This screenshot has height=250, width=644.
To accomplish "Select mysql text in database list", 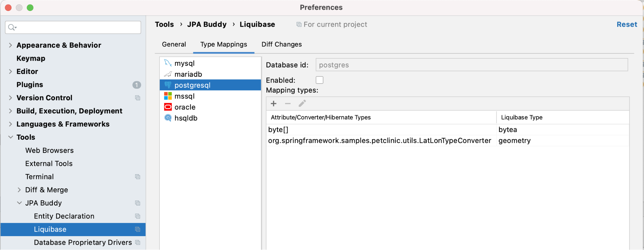I will pos(185,63).
